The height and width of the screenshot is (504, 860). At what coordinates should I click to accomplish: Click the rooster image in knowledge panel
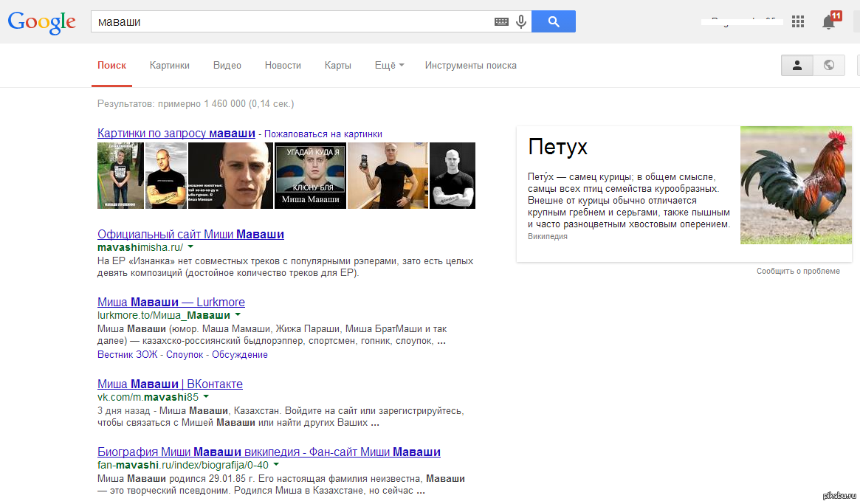(x=795, y=185)
